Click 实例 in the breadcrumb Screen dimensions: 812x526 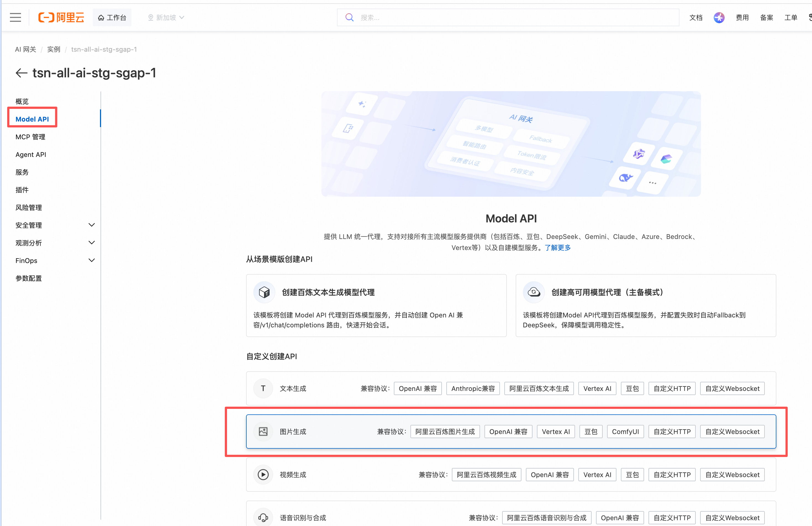[x=54, y=49]
